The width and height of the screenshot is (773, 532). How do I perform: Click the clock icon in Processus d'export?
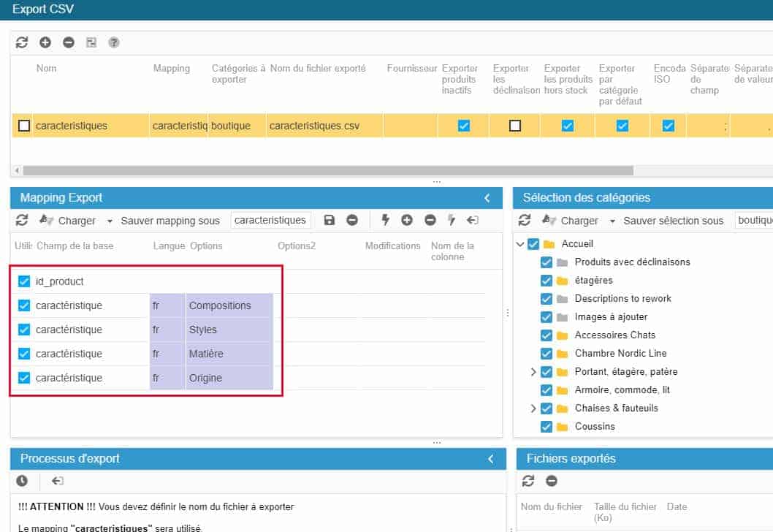point(22,480)
